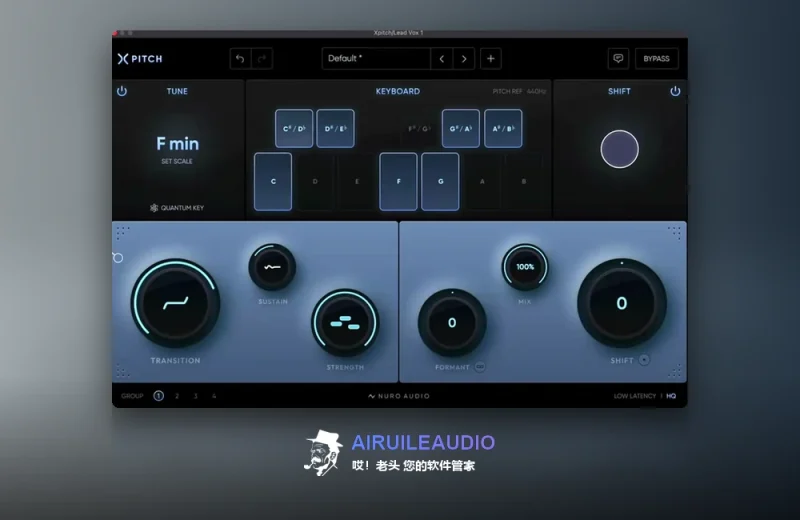Toggle the SHIFT section power button
The width and height of the screenshot is (800, 520).
point(675,91)
